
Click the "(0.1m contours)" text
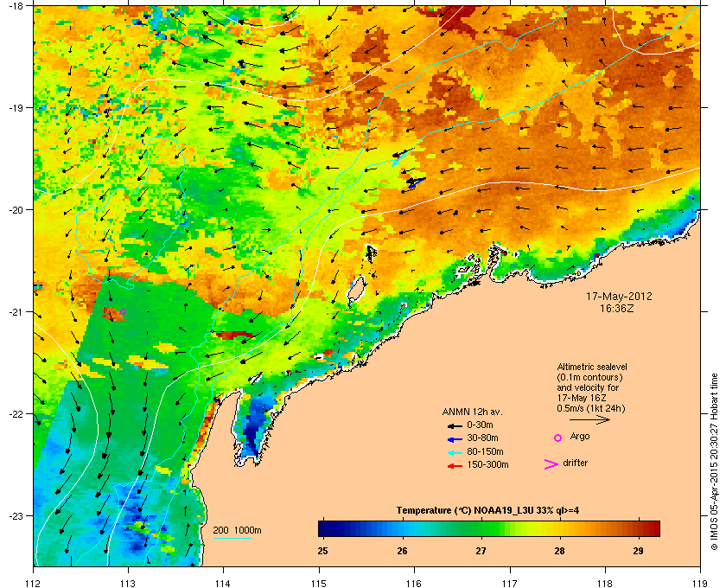coord(589,377)
